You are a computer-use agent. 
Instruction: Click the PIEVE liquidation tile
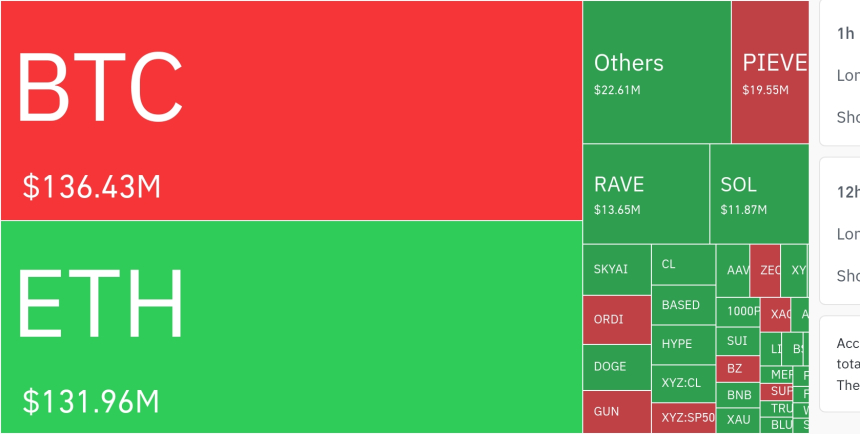tap(769, 72)
